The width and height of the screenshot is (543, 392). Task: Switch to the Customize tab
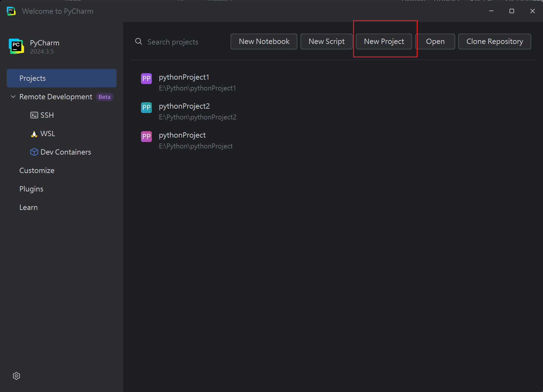click(x=37, y=170)
